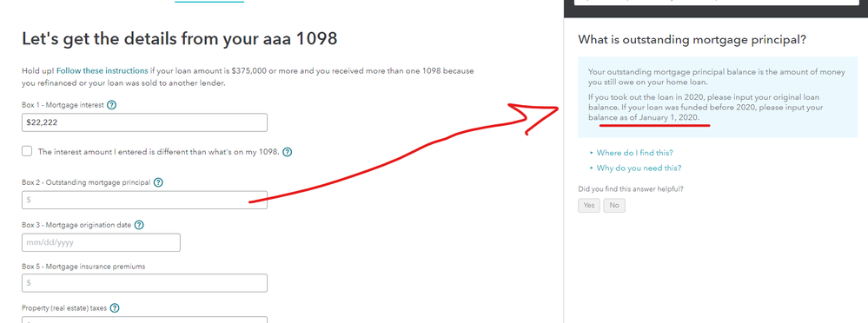Open help icon for Outstanding mortgage principal

pyautogui.click(x=158, y=182)
